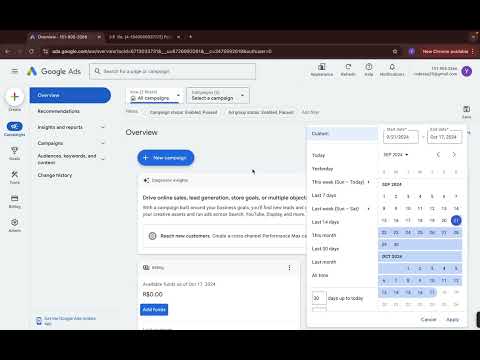Screen dimensions: 480x360
Task: Click the browser address bar URL
Action: [162, 51]
